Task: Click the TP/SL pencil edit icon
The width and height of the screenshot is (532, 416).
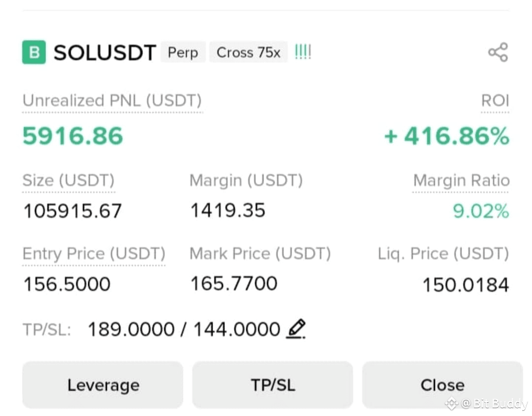Action: 296,329
